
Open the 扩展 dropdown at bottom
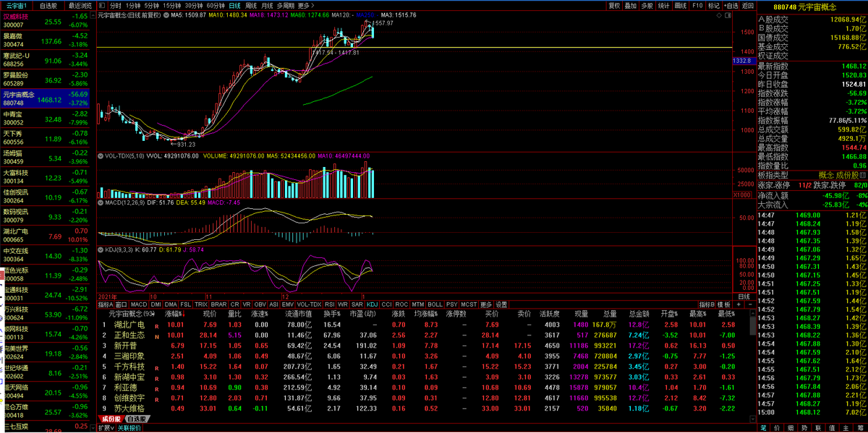click(x=106, y=428)
